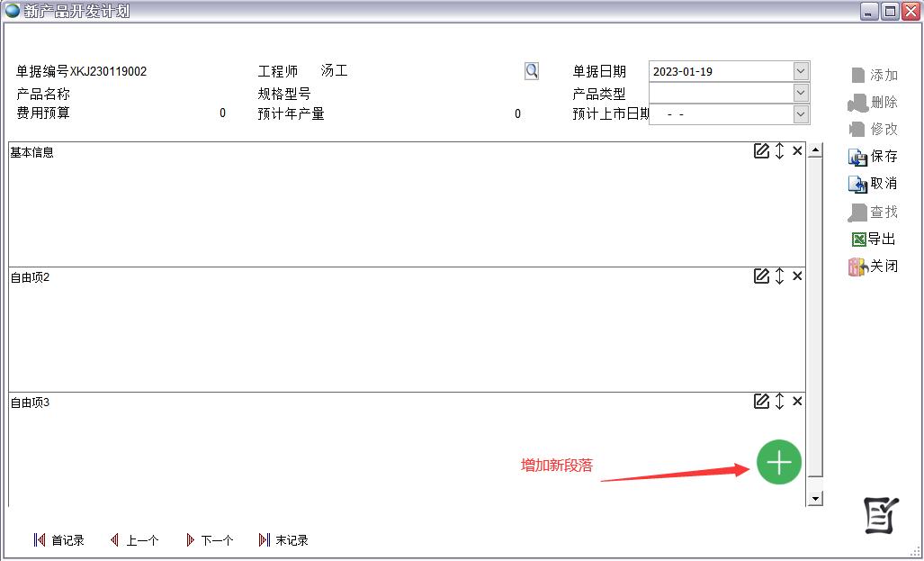Open the 预计上市日期 date picker dropdown
This screenshot has width=924, height=561.
tap(801, 114)
